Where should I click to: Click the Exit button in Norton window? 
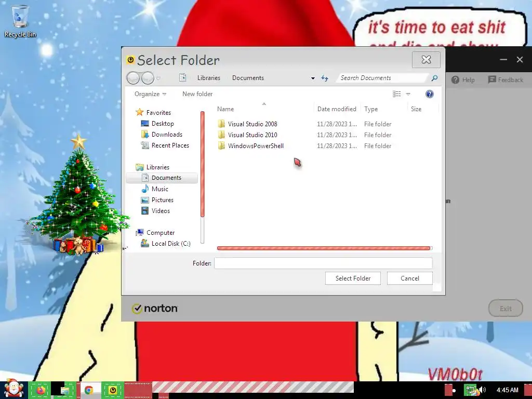[x=506, y=309]
